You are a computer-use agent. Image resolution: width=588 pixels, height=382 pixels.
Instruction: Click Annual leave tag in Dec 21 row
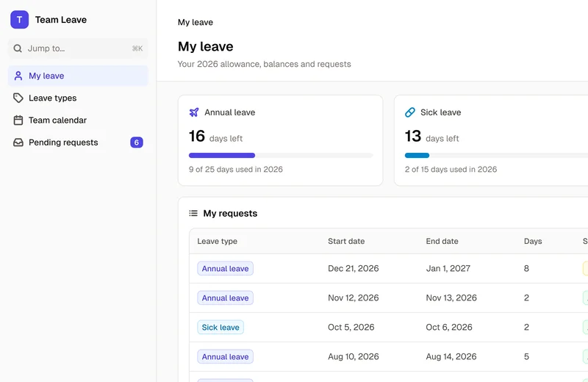click(226, 268)
